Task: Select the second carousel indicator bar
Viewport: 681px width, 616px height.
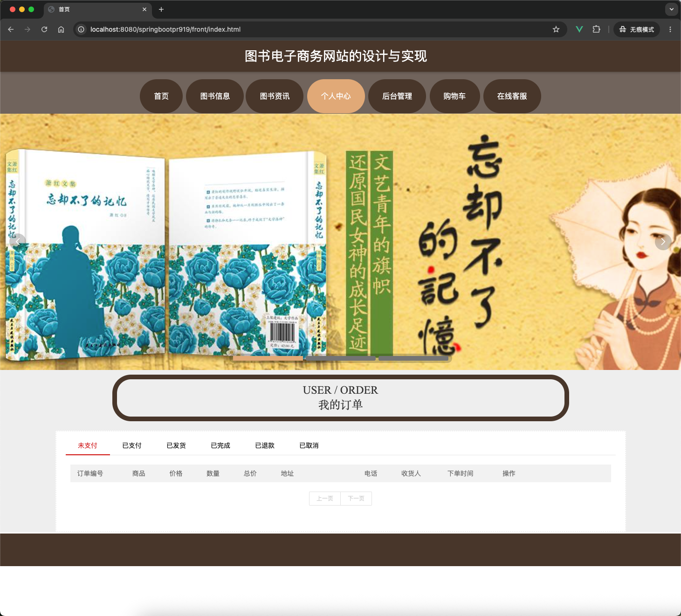Action: point(341,358)
